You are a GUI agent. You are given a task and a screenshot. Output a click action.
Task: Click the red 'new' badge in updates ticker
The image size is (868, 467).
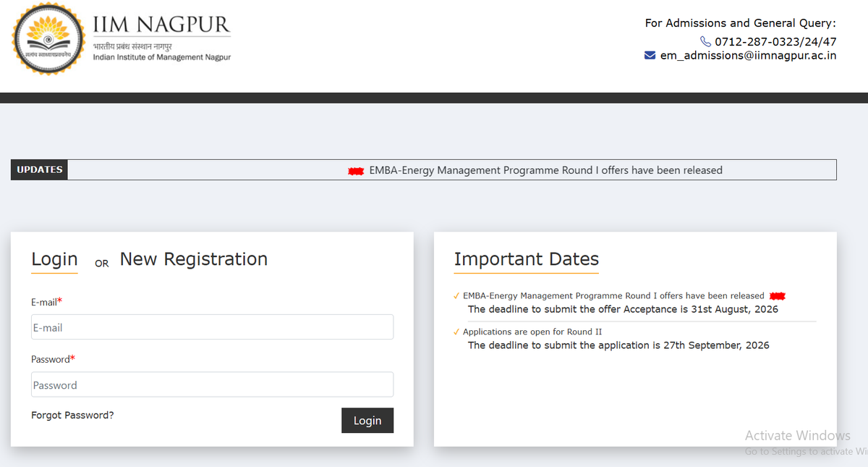point(355,171)
